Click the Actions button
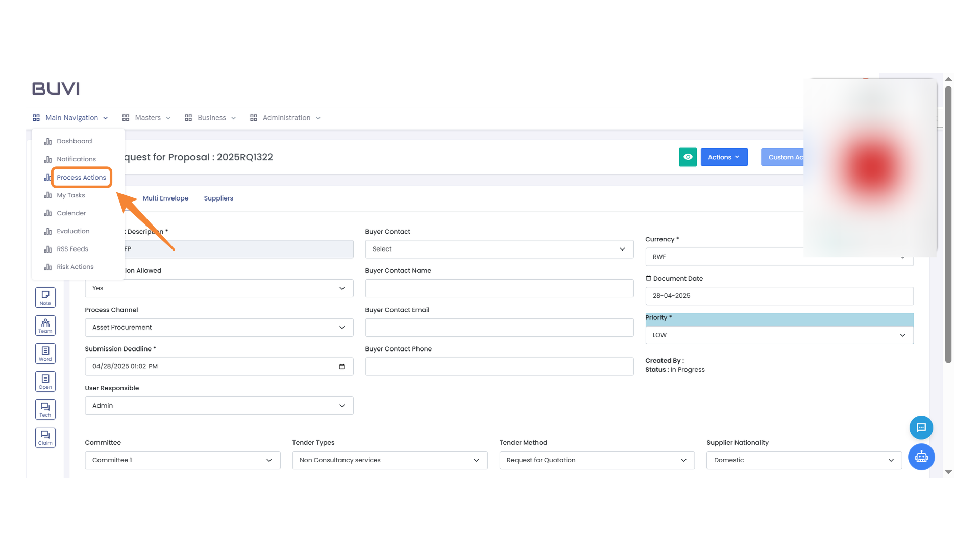Image resolution: width=980 pixels, height=551 pixels. (724, 157)
